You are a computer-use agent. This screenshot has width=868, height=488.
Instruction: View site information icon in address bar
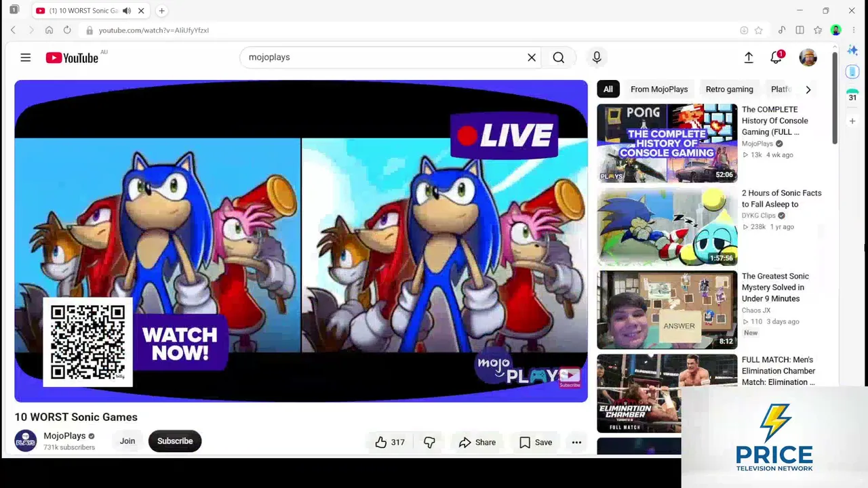[90, 30]
